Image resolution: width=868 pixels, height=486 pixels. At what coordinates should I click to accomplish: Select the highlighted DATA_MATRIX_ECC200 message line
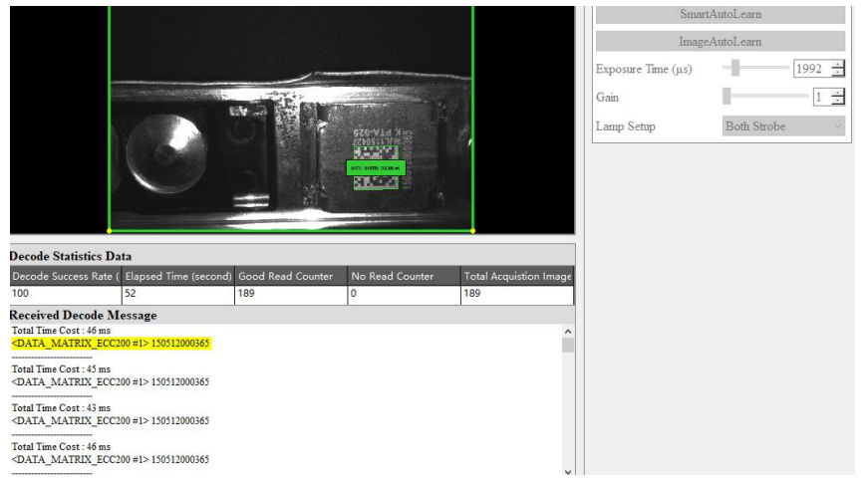111,344
